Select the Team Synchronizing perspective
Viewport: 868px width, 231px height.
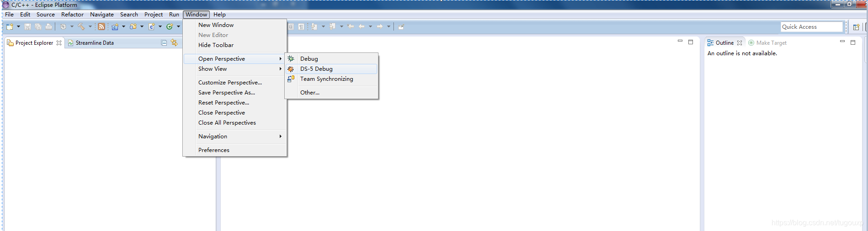pyautogui.click(x=331, y=79)
